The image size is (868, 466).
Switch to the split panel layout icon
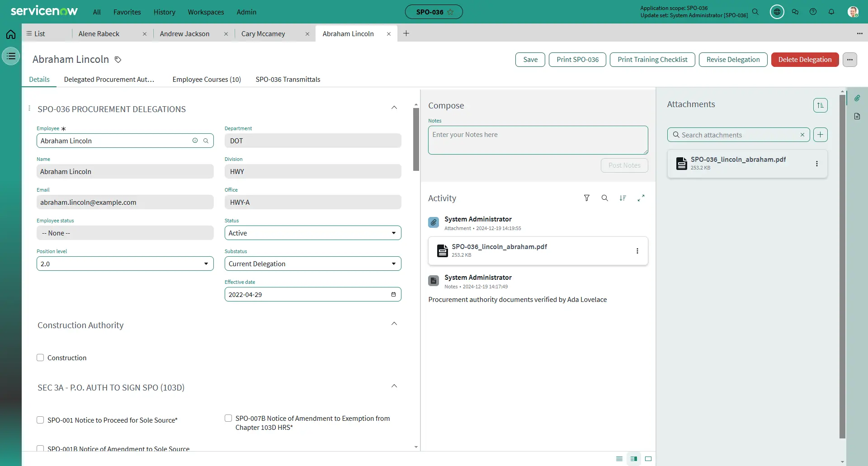[x=633, y=459]
